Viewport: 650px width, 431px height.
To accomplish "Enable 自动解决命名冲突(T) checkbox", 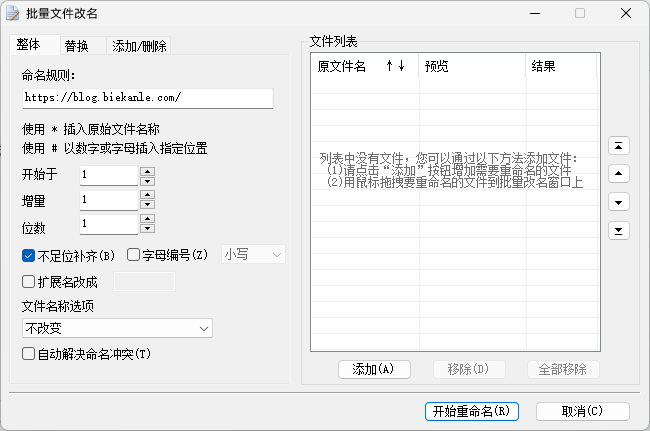I will pos(28,354).
